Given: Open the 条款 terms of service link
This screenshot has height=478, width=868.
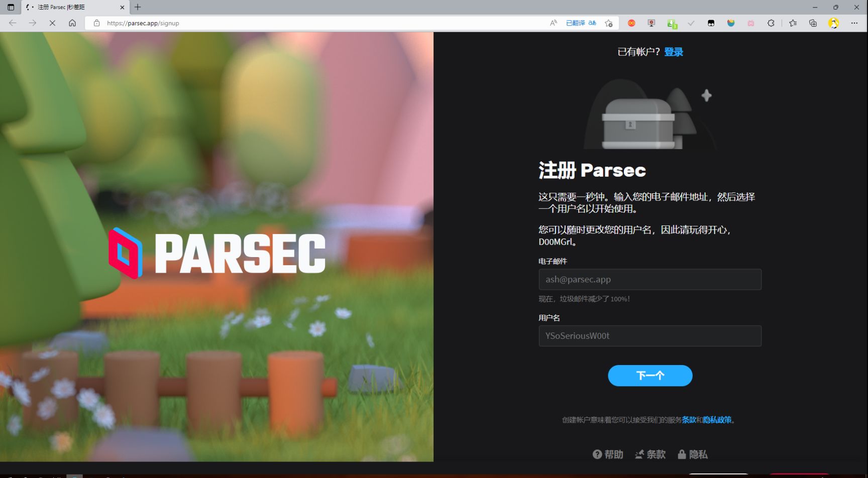Looking at the screenshot, I should tap(689, 420).
